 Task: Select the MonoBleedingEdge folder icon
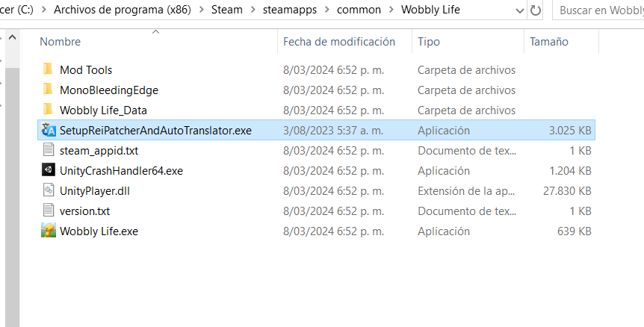coord(48,90)
